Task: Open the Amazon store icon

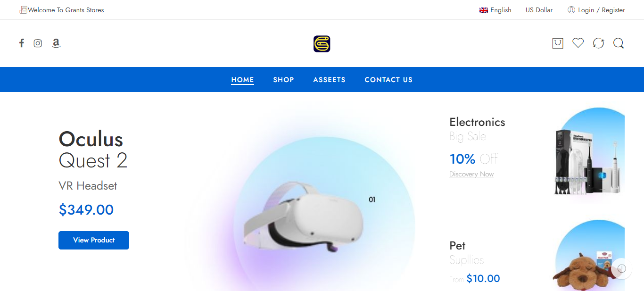Action: click(x=56, y=43)
